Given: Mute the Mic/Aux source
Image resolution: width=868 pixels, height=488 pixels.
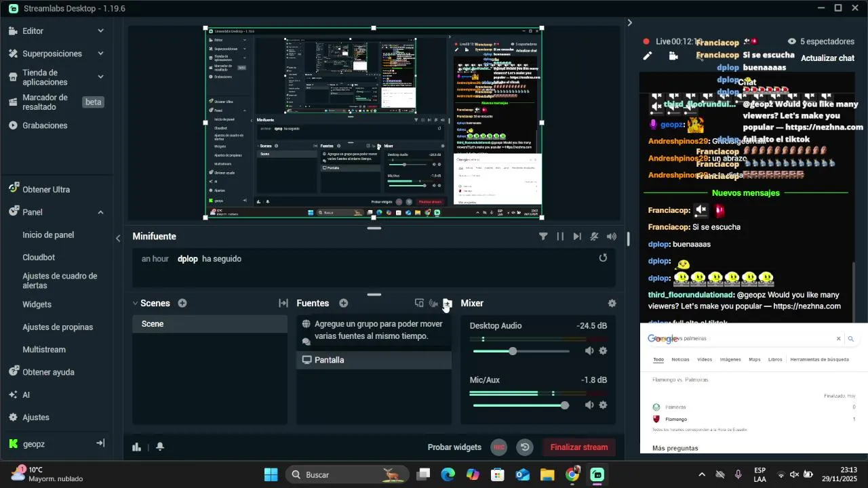Looking at the screenshot, I should click(x=589, y=405).
